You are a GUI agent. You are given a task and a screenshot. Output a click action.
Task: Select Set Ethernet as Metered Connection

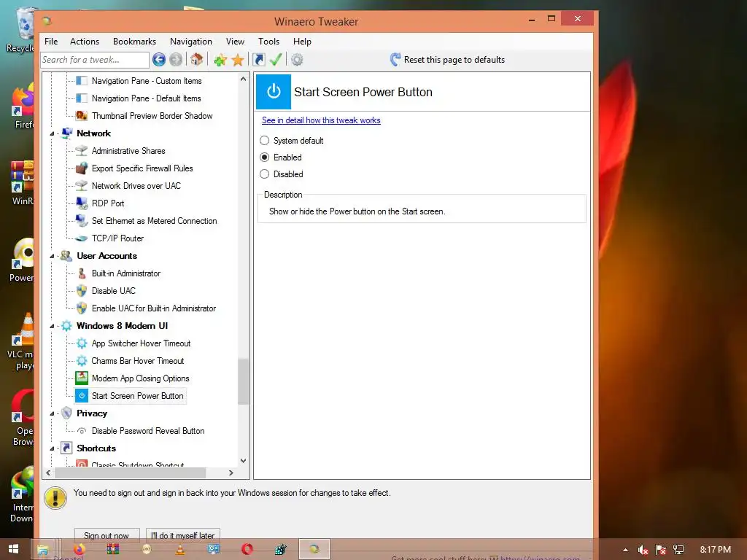155,221
